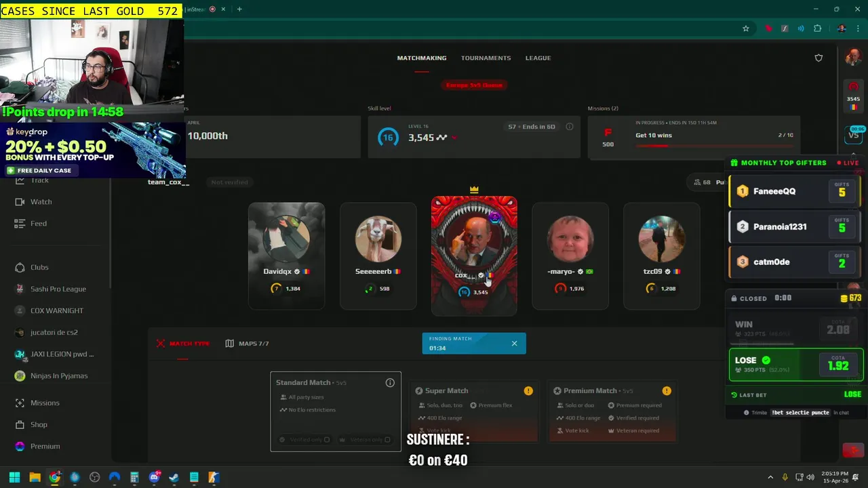Open the Calculator taskbar icon
Viewport: 868px width, 488px height.
(134, 477)
